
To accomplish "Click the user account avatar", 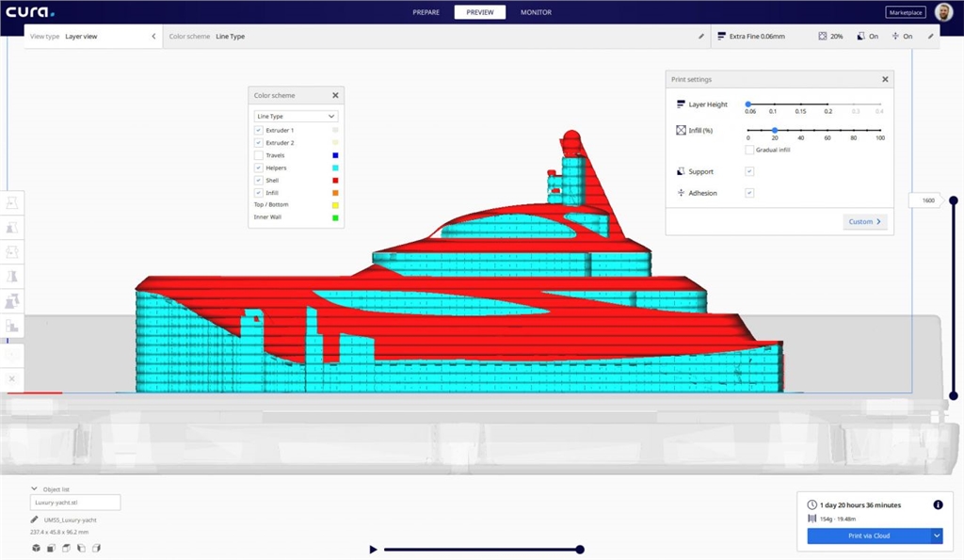I will [x=943, y=12].
